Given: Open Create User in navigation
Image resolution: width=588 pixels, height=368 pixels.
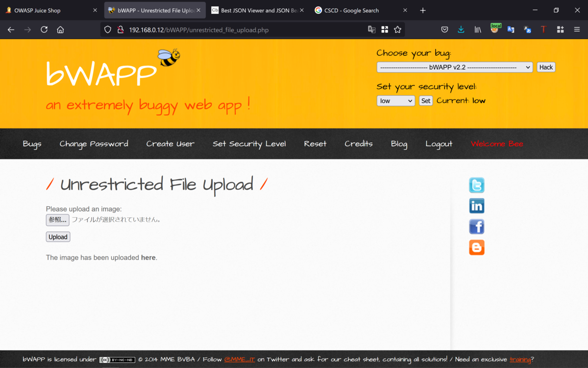Looking at the screenshot, I should (x=171, y=144).
